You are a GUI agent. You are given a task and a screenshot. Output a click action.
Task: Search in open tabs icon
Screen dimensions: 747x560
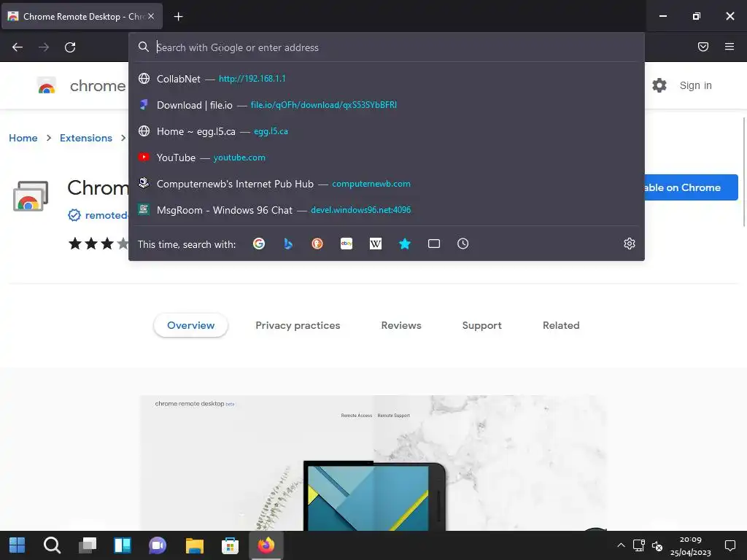coord(433,244)
